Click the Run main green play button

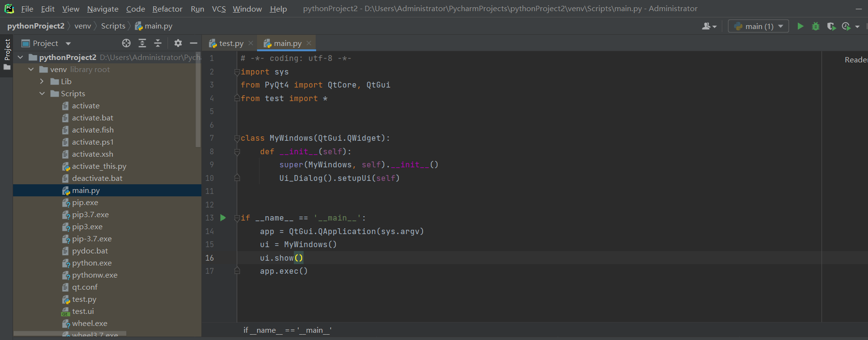pos(800,26)
